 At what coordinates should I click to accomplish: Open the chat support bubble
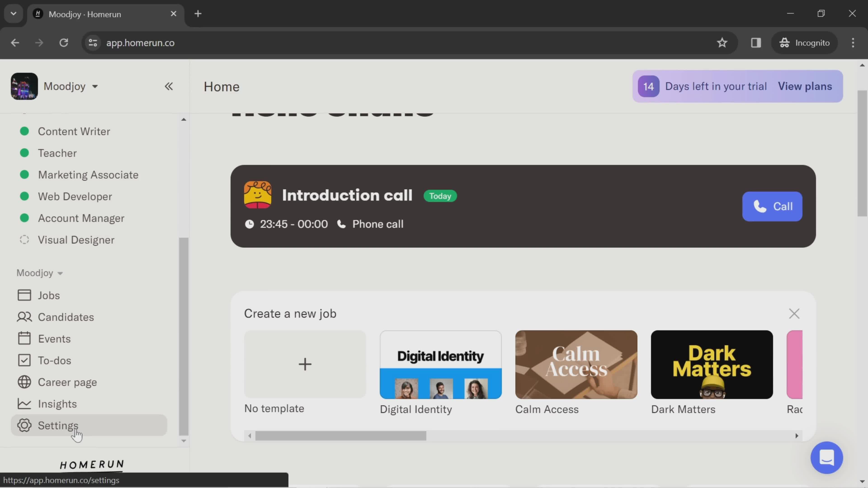[827, 457]
